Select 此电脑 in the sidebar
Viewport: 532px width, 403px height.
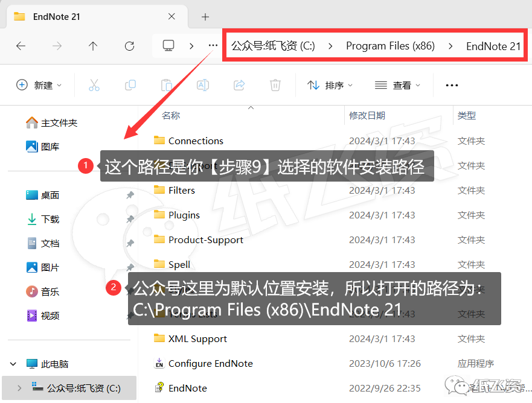tap(48, 364)
